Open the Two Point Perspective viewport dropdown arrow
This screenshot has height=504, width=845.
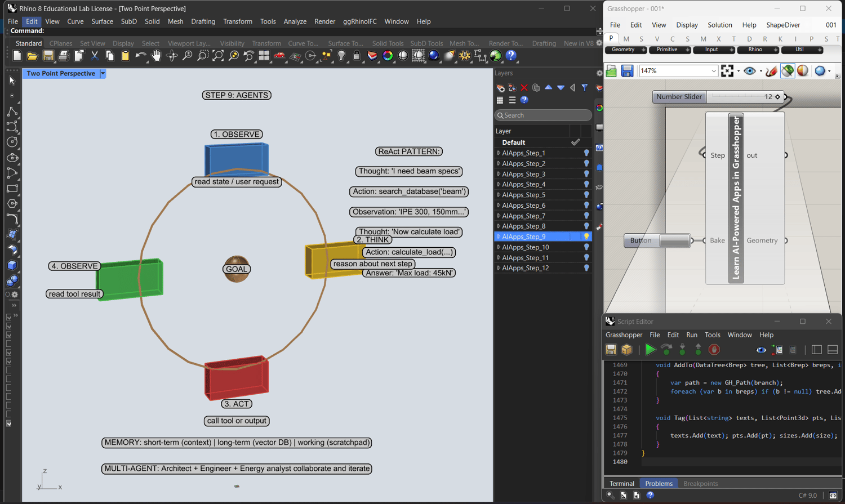[x=103, y=74]
